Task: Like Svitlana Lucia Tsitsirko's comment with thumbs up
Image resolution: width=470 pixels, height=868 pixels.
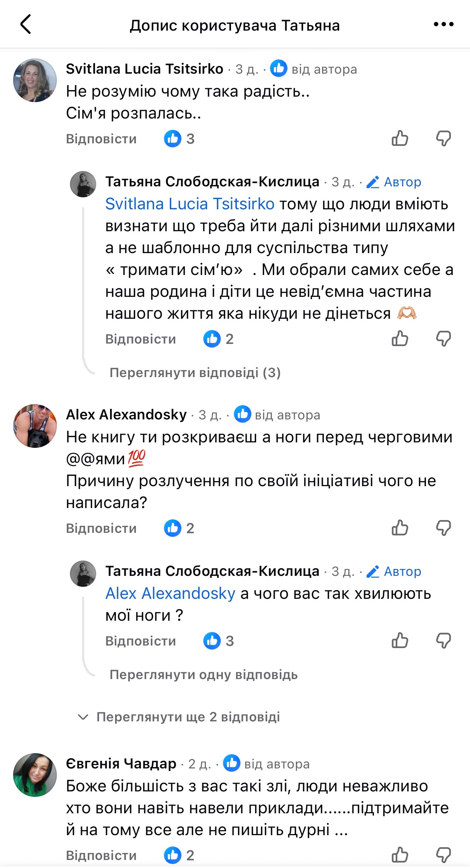Action: click(401, 138)
